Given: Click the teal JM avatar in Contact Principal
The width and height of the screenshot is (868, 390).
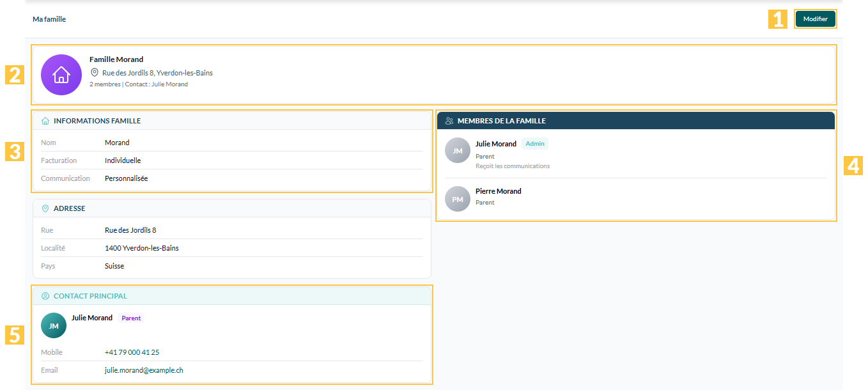Looking at the screenshot, I should click(x=54, y=325).
